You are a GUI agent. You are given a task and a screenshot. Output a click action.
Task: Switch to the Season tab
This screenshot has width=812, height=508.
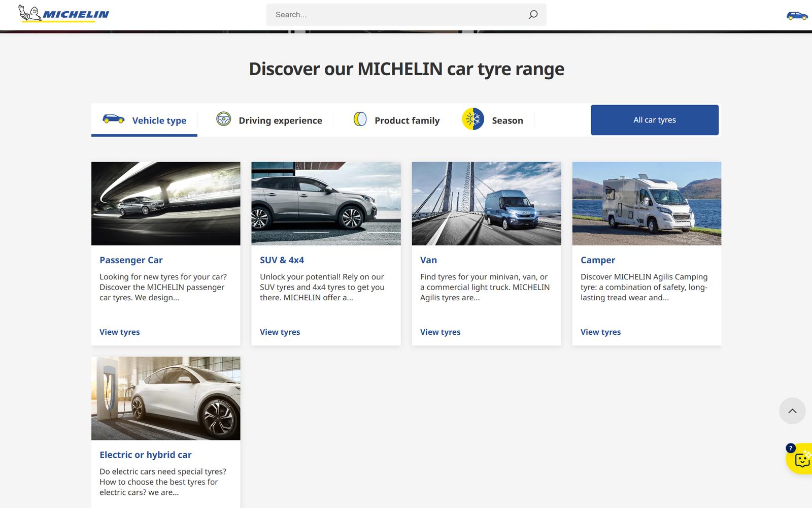pyautogui.click(x=492, y=120)
